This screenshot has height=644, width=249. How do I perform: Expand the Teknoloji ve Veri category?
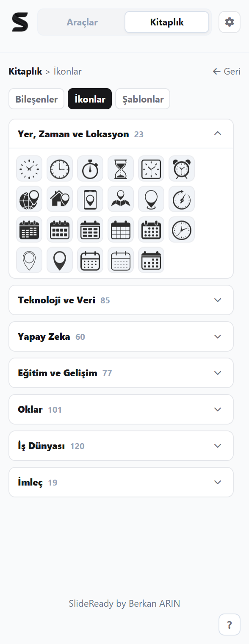[x=121, y=300]
